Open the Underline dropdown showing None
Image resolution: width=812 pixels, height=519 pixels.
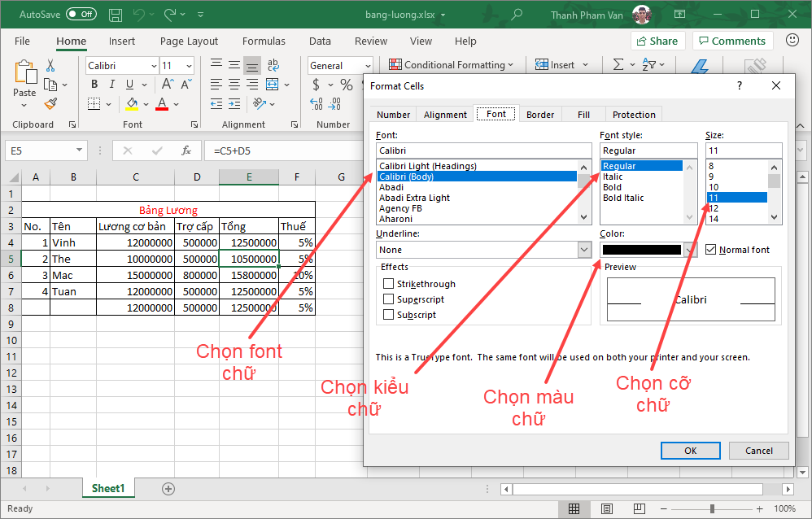pyautogui.click(x=584, y=250)
